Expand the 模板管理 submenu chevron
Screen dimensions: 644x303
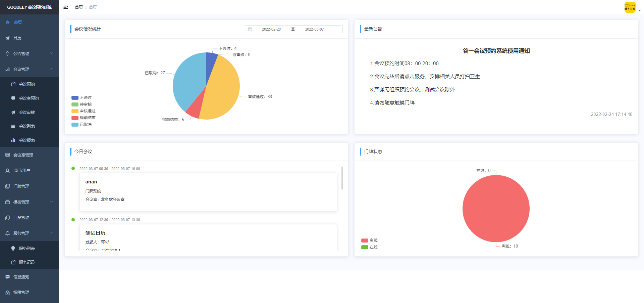point(52,202)
